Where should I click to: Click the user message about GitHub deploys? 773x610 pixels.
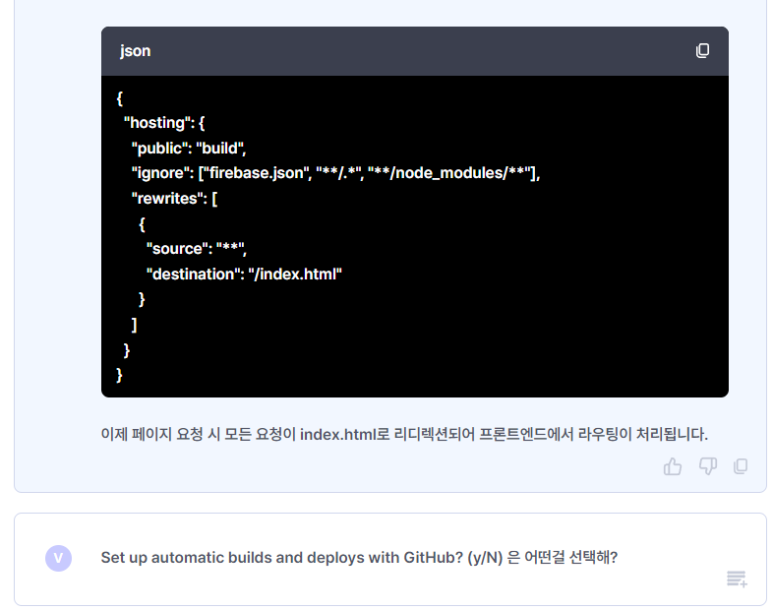[x=359, y=558]
